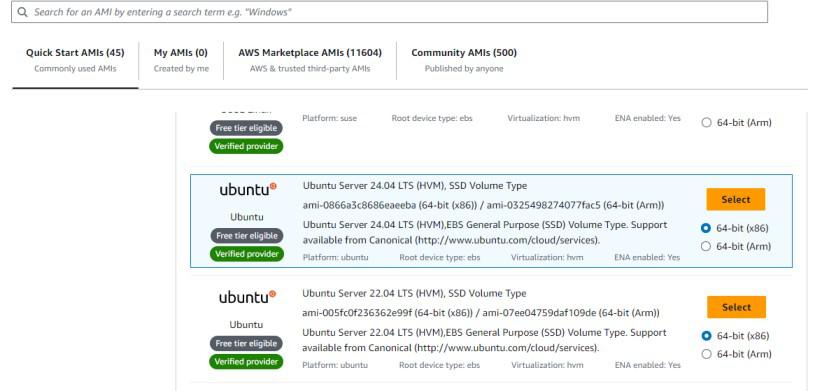
Task: Choose 64-bit (Arm) for Ubuntu 24.04
Action: point(706,246)
